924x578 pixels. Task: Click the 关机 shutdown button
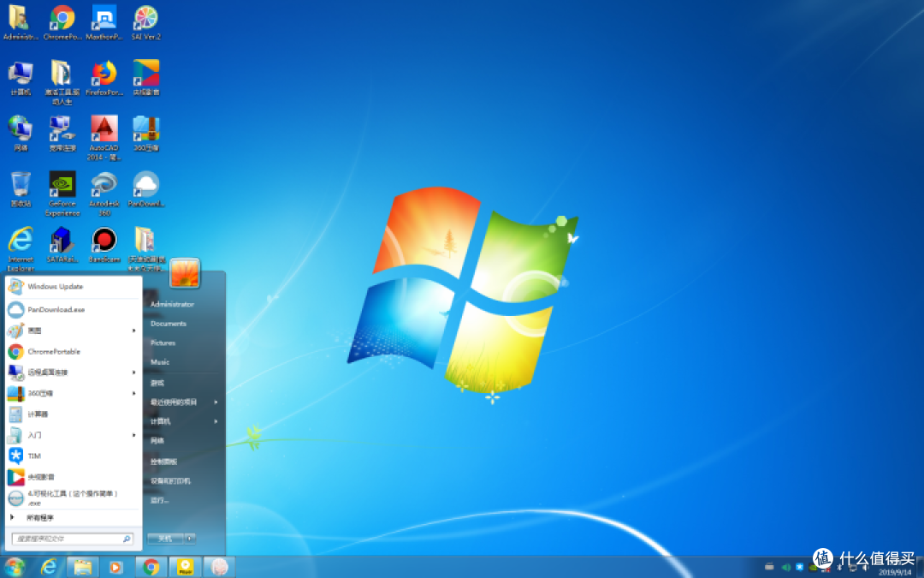click(x=166, y=539)
